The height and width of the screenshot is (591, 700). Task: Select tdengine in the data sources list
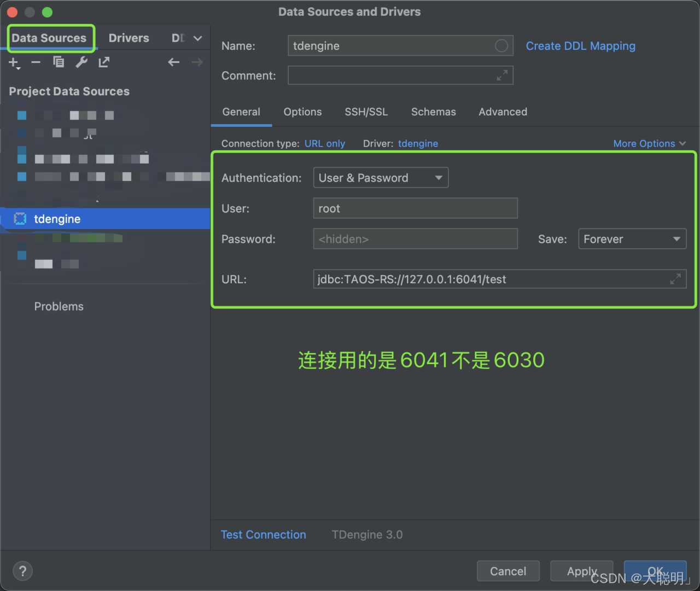pyautogui.click(x=57, y=219)
